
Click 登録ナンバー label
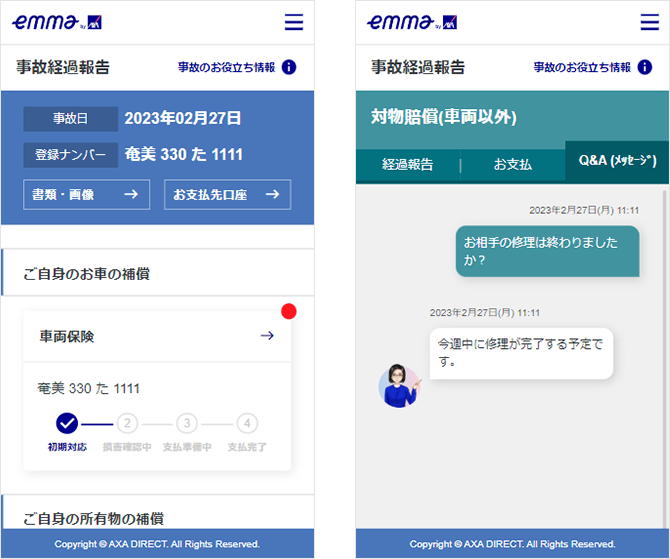71,155
